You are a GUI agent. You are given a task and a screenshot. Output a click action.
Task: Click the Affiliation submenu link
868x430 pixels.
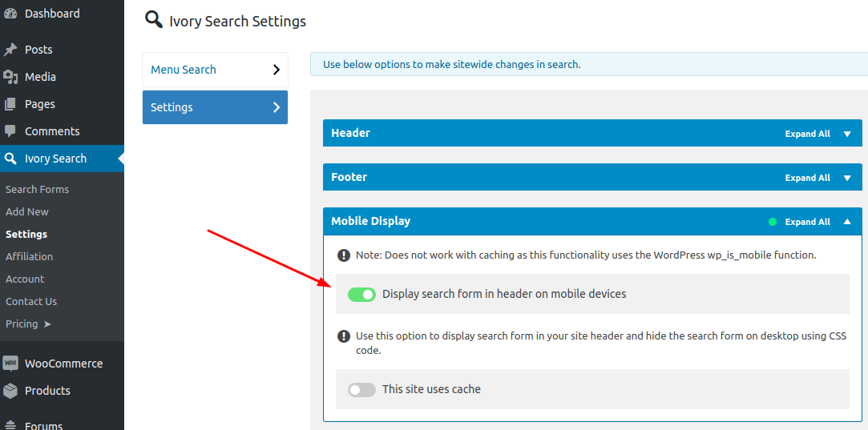click(30, 257)
